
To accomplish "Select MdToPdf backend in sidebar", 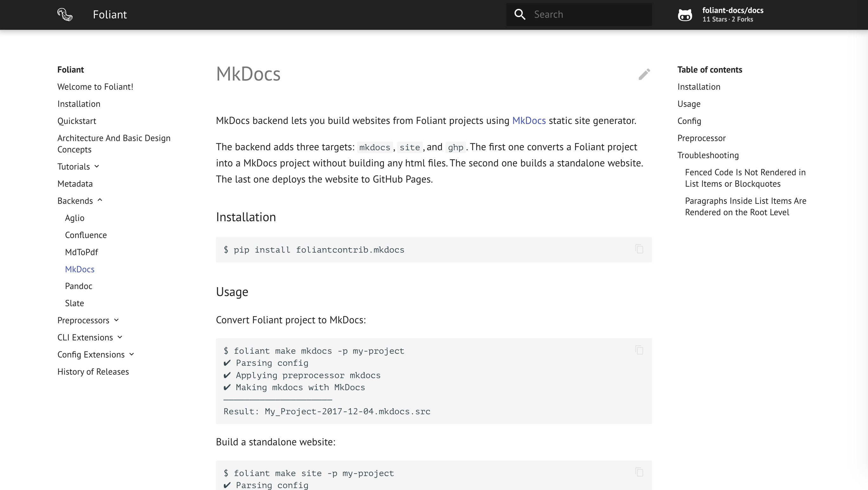I will pyautogui.click(x=81, y=252).
